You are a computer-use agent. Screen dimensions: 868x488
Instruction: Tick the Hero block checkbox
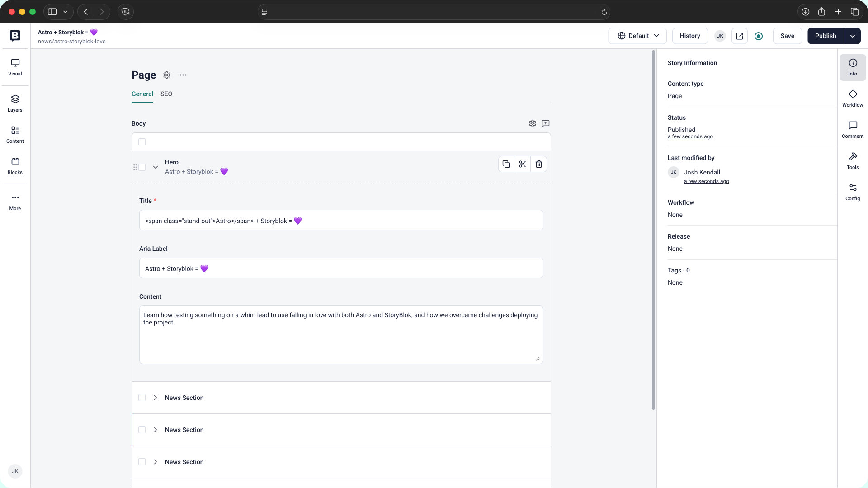click(142, 167)
